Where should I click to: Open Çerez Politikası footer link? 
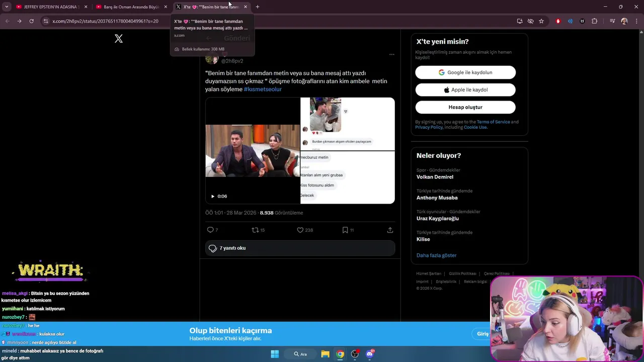[497, 274]
